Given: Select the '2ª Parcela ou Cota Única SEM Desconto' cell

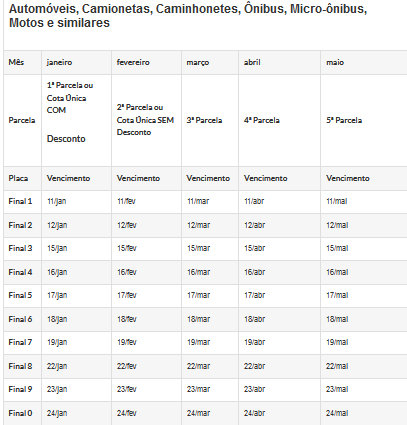Looking at the screenshot, I should (145, 120).
